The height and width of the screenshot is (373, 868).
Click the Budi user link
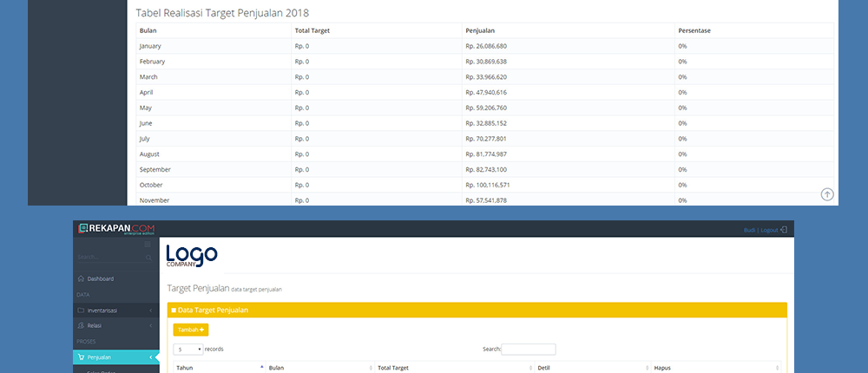pyautogui.click(x=749, y=230)
